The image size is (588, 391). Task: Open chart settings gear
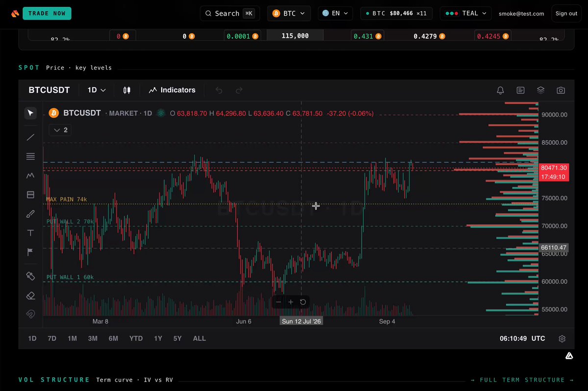562,339
